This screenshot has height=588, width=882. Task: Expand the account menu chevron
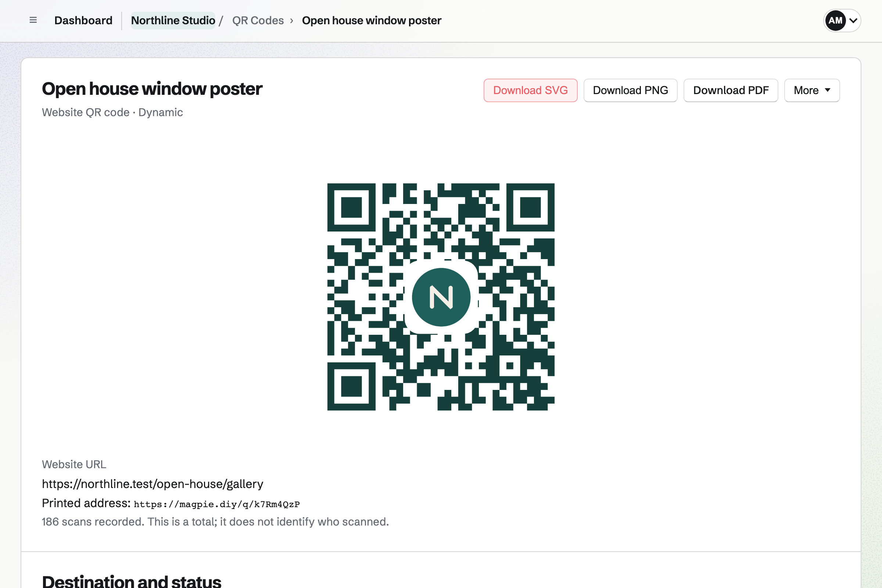click(x=853, y=21)
